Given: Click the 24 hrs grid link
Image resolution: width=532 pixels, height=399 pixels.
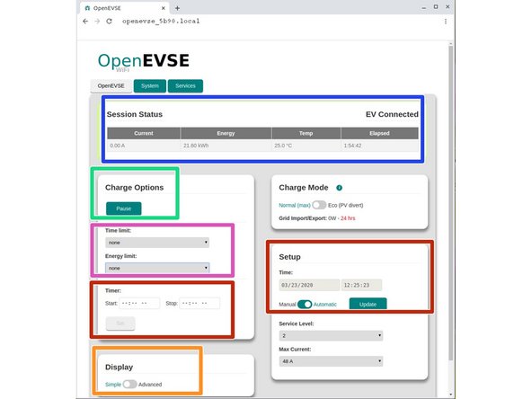Looking at the screenshot, I should click(x=348, y=218).
